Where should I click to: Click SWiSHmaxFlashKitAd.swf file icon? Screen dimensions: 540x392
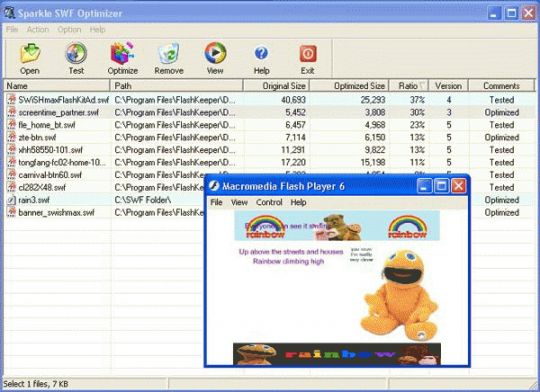pos(11,100)
